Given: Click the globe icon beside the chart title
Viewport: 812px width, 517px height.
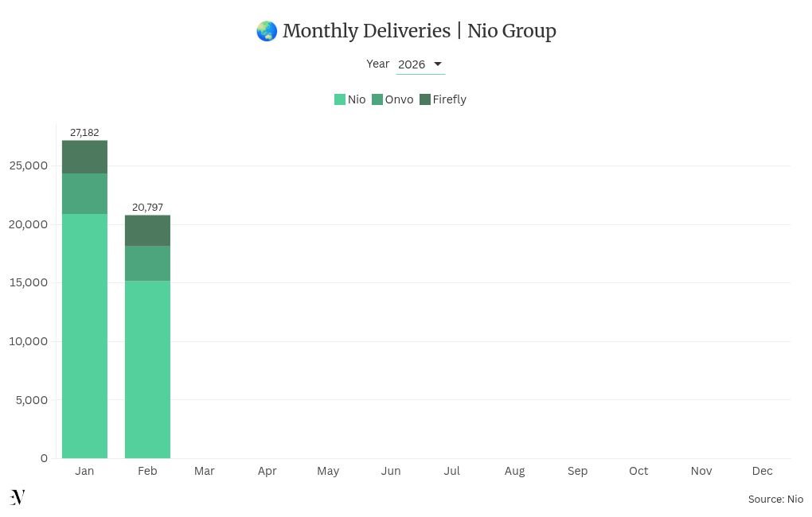Looking at the screenshot, I should (267, 31).
